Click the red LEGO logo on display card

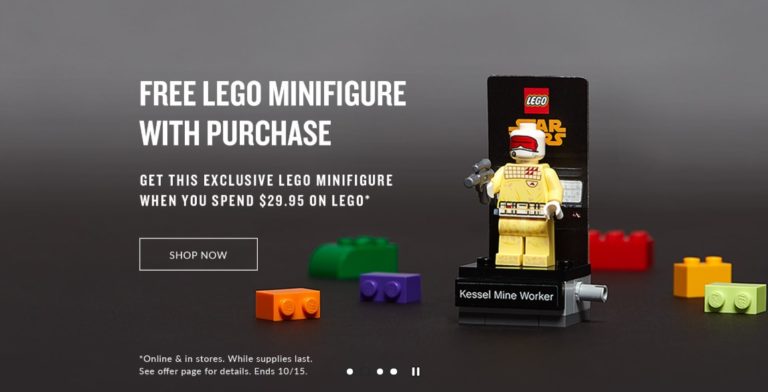point(536,100)
